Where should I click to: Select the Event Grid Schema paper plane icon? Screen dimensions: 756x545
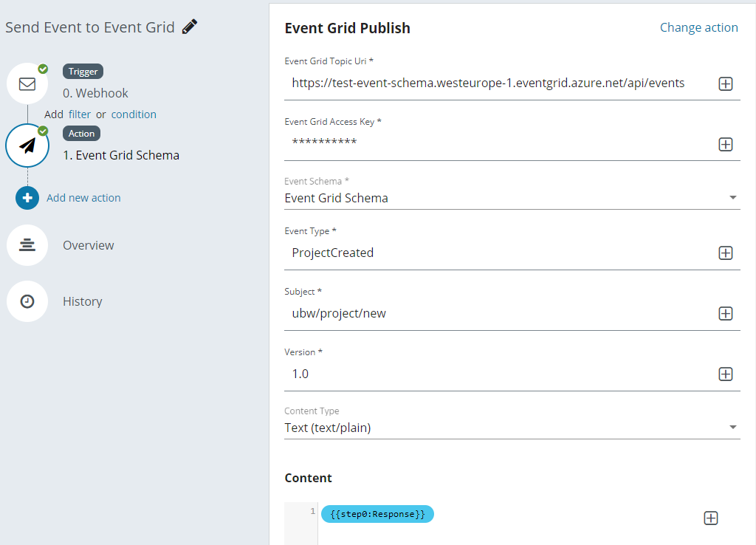point(27,145)
